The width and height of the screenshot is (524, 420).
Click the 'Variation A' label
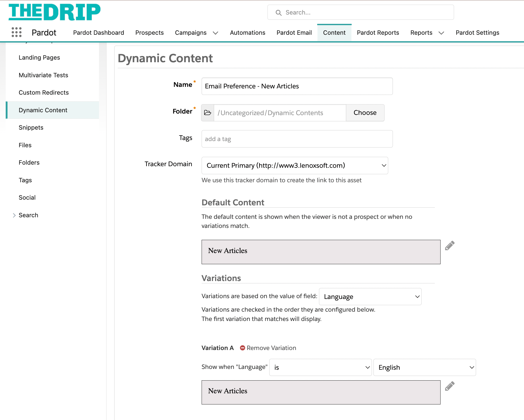point(218,348)
